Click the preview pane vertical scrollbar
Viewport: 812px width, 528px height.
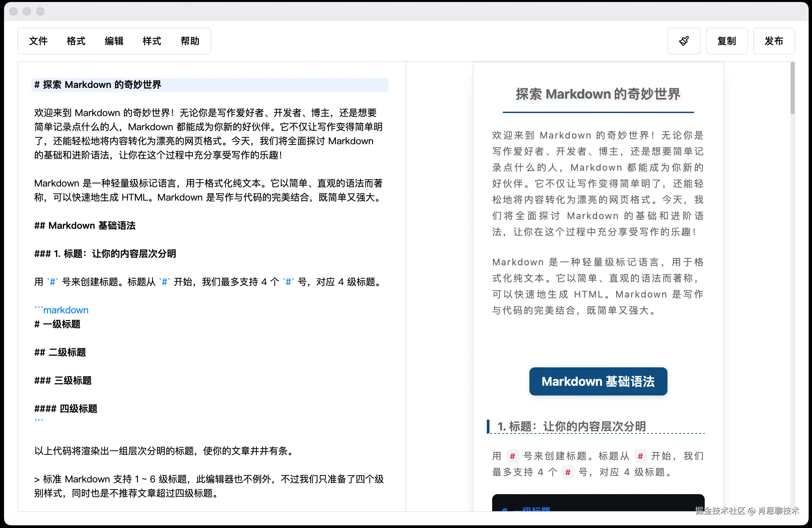792,89
